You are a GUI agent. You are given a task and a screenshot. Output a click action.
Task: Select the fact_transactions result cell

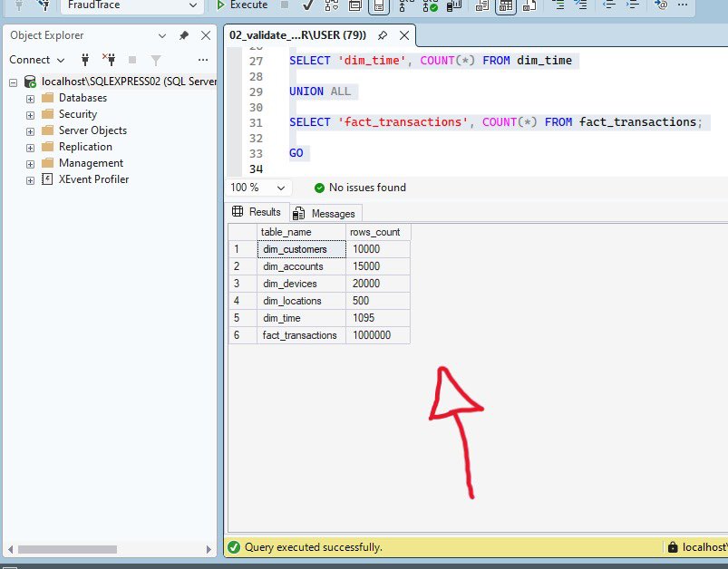(300, 335)
